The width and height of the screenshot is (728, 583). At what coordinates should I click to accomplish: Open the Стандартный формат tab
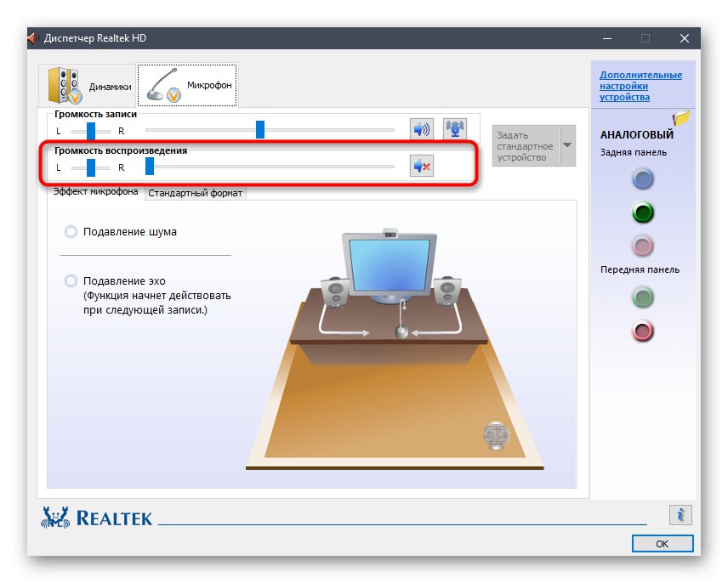(195, 193)
